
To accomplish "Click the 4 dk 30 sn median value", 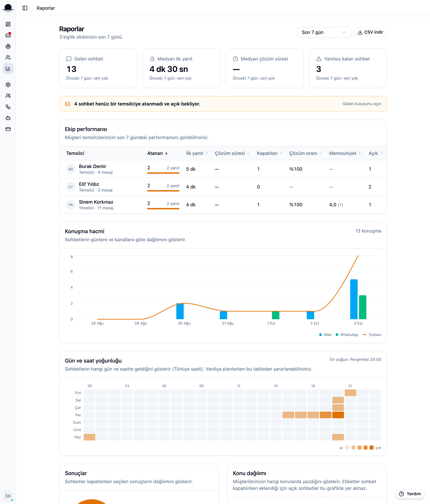I will pyautogui.click(x=169, y=69).
